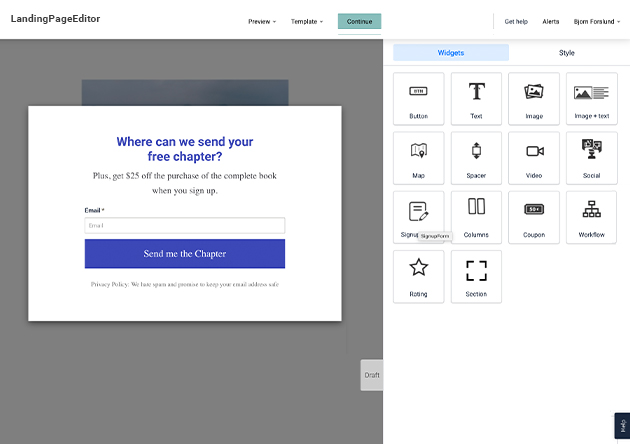Add a Coupon widget
The image size is (630, 444).
coord(534,217)
